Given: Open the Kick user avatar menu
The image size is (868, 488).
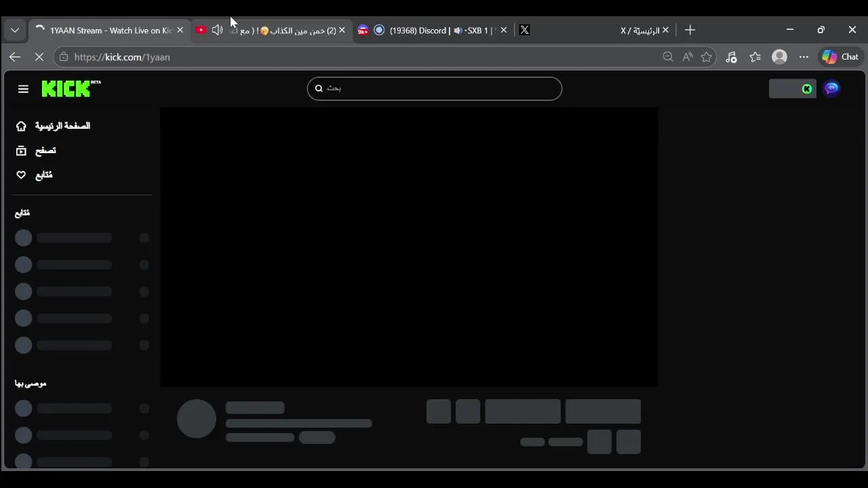Looking at the screenshot, I should click(x=831, y=89).
